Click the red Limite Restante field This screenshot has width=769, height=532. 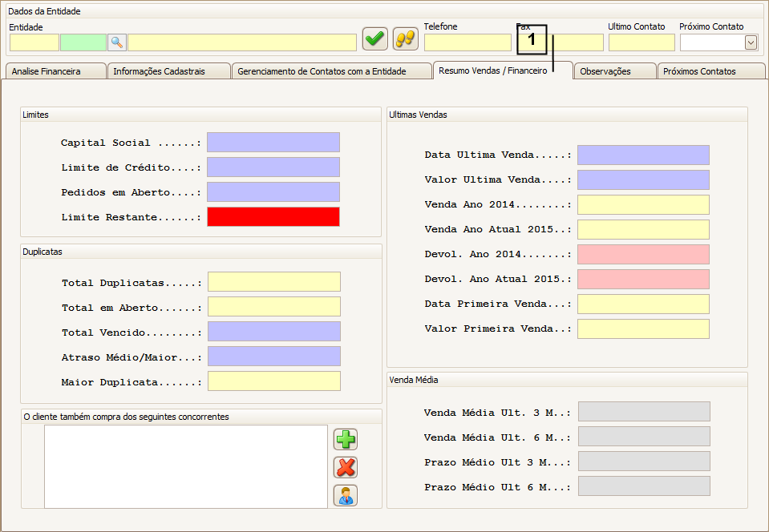[x=273, y=217]
